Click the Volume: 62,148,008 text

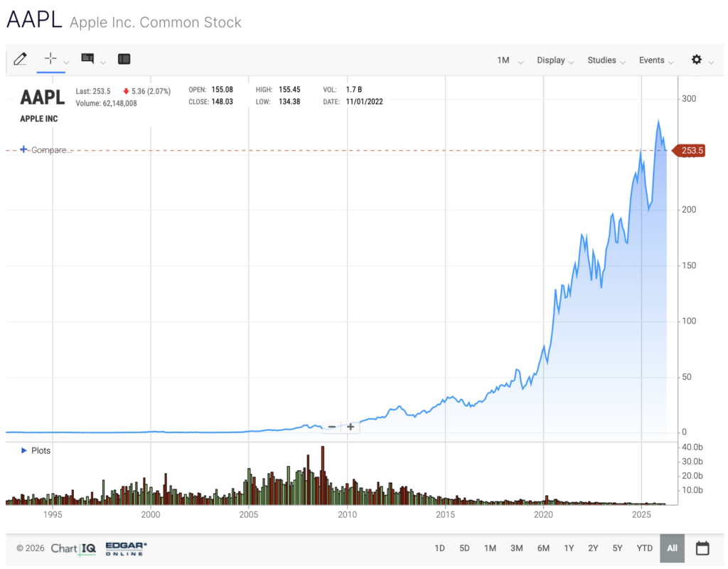coord(107,103)
